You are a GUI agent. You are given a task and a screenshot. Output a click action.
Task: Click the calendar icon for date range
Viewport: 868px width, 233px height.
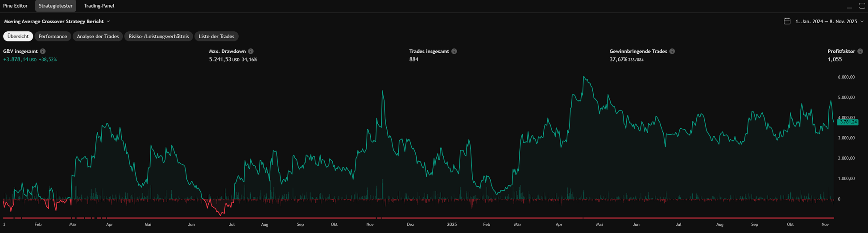(787, 21)
